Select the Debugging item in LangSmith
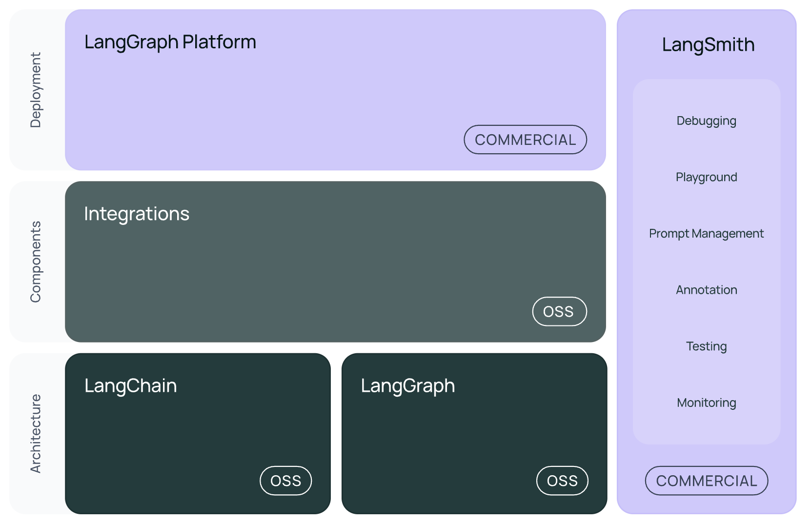Image resolution: width=812 pixels, height=525 pixels. (x=706, y=121)
